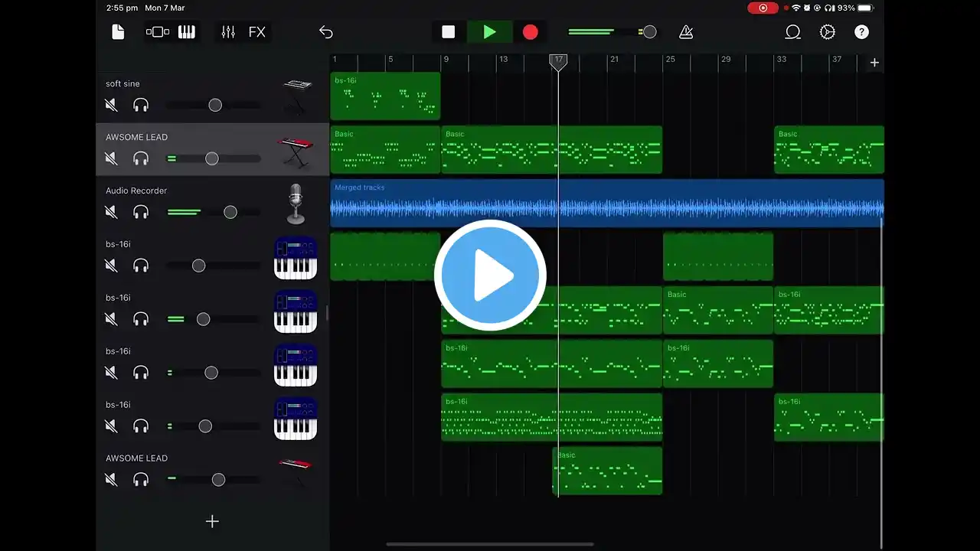Solo the lowest bs-16i track
Screen dimensions: 980x551
tap(141, 426)
